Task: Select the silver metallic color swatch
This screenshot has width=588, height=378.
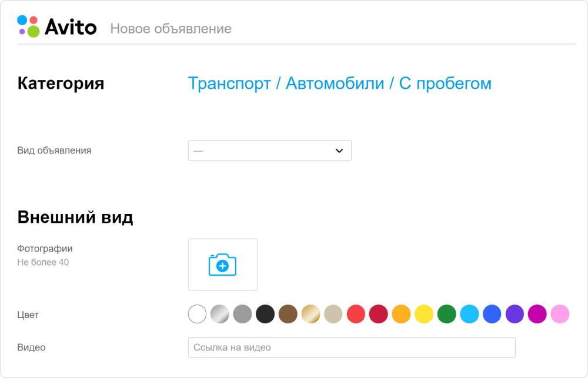Action: [x=220, y=314]
